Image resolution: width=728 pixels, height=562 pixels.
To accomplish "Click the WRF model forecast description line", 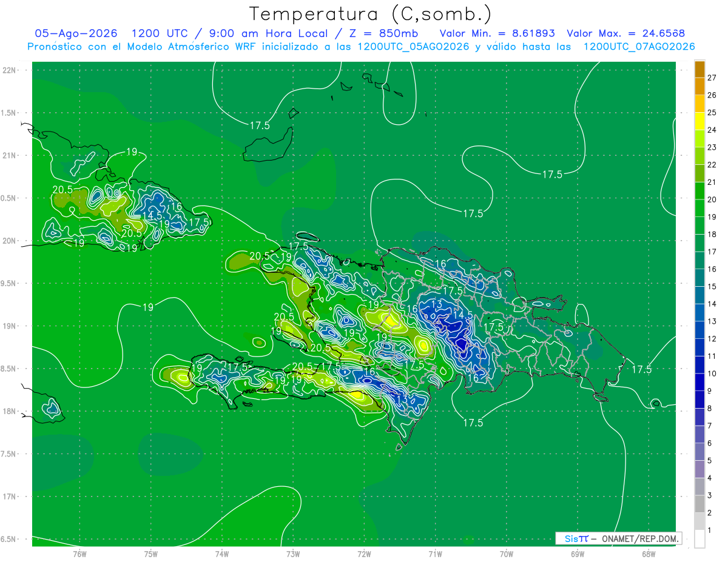I will pos(361,47).
